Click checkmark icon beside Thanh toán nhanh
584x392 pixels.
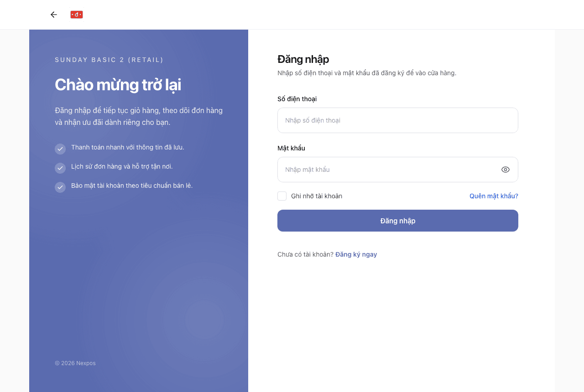coord(60,149)
